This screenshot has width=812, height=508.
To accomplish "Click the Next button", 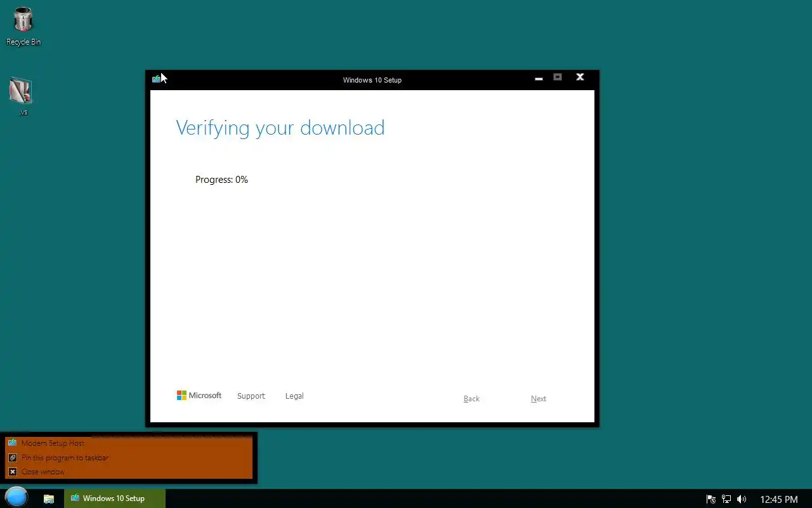I will (x=539, y=399).
